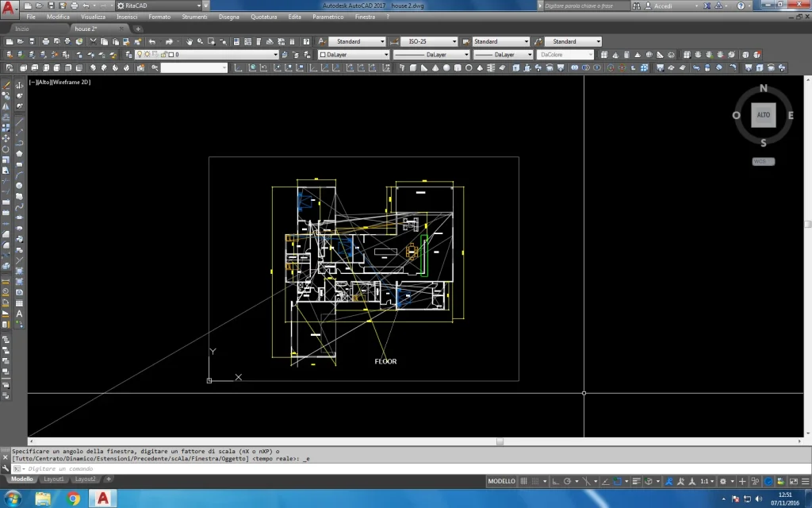The height and width of the screenshot is (508, 812).
Task: Click the Undo arrow in standard toolbar
Action: (x=151, y=41)
